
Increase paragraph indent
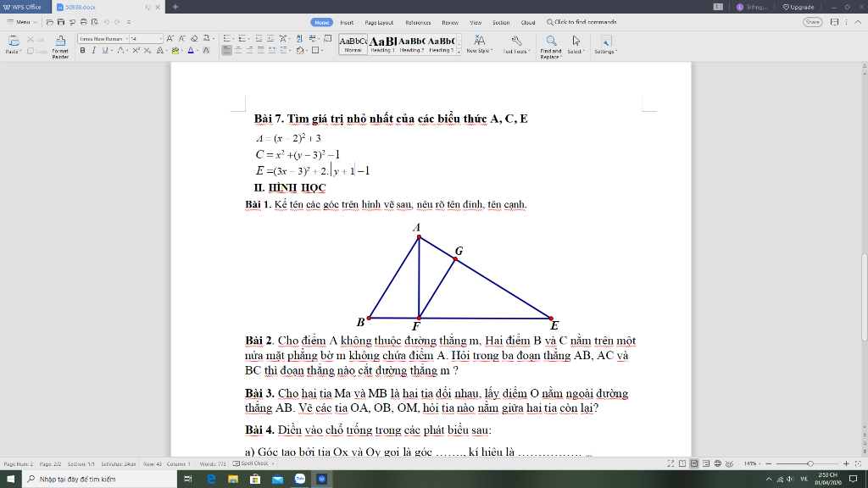[270, 38]
